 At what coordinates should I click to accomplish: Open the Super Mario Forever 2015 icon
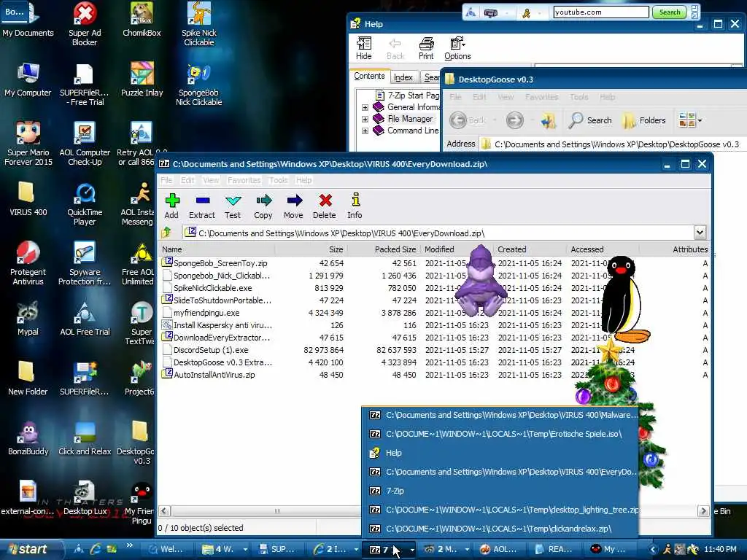[28, 144]
